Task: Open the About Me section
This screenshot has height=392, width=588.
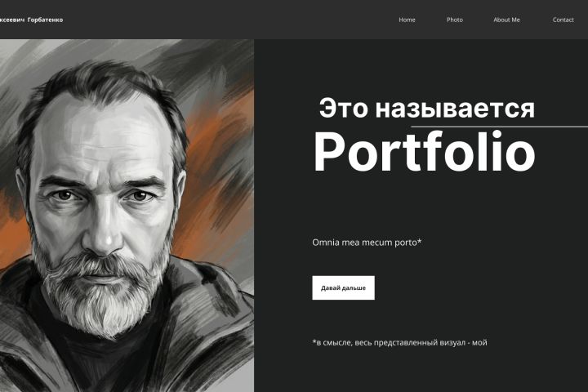Action: pyautogui.click(x=506, y=20)
